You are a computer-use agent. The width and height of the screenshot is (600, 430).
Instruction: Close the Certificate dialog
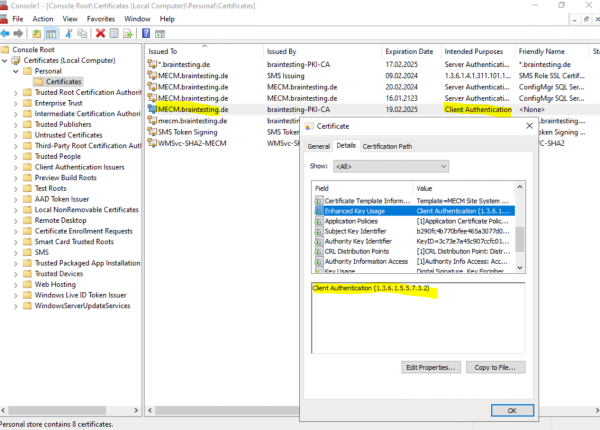point(529,126)
